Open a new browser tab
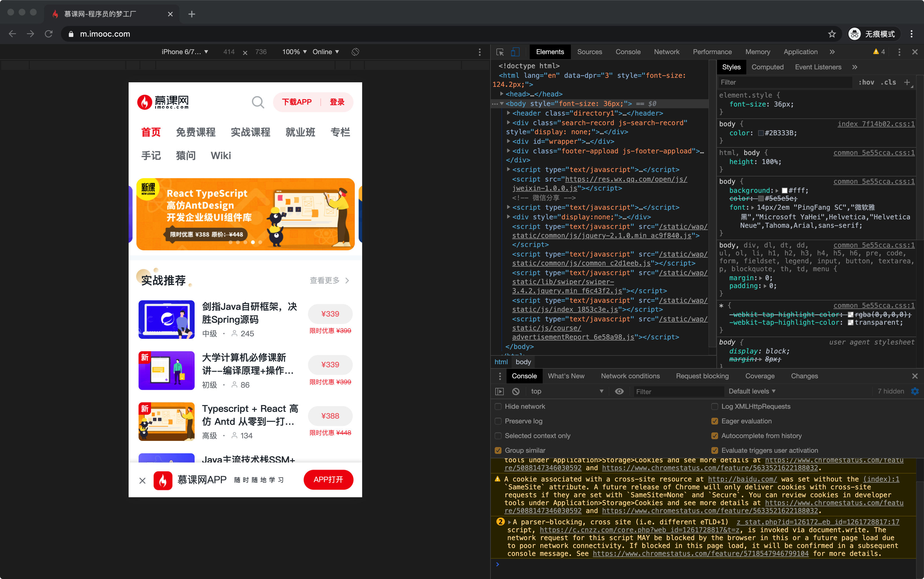 point(192,14)
